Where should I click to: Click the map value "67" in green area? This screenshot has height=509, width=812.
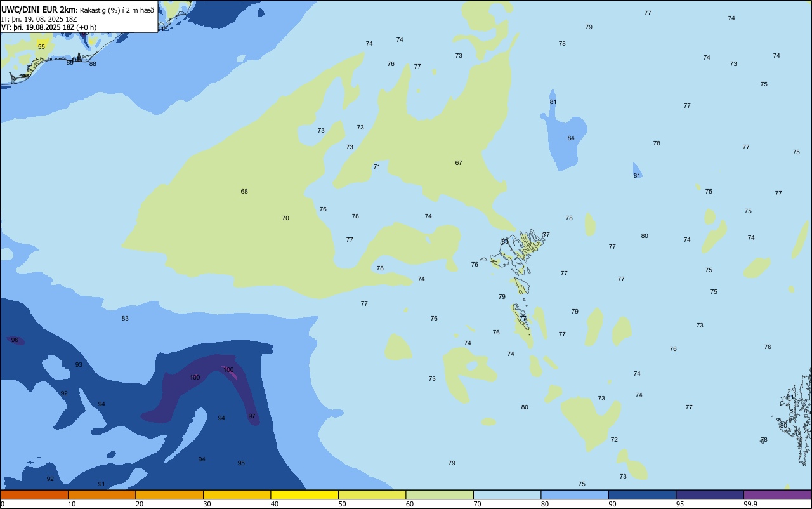tap(459, 163)
